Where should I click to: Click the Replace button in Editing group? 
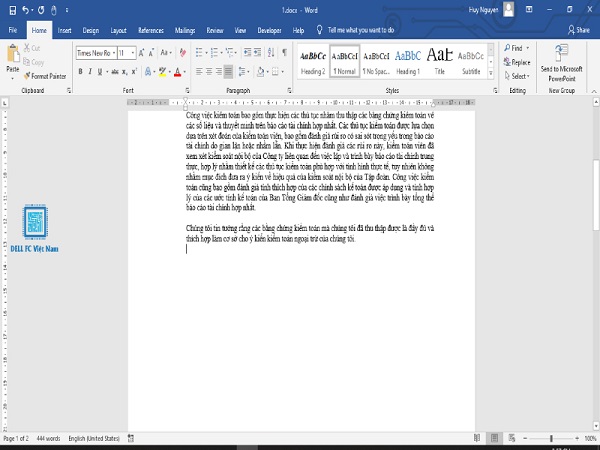tap(517, 62)
